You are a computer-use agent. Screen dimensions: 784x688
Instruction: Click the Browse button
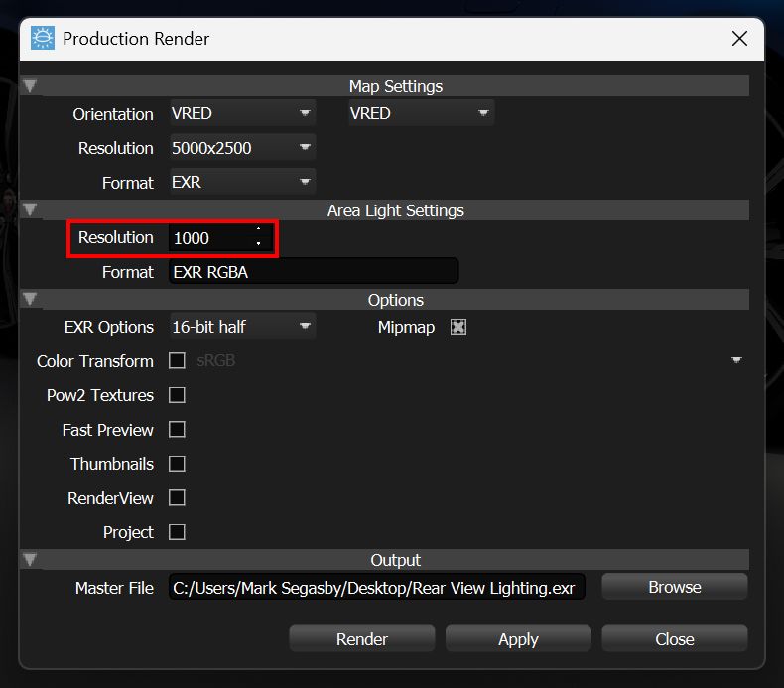(675, 587)
